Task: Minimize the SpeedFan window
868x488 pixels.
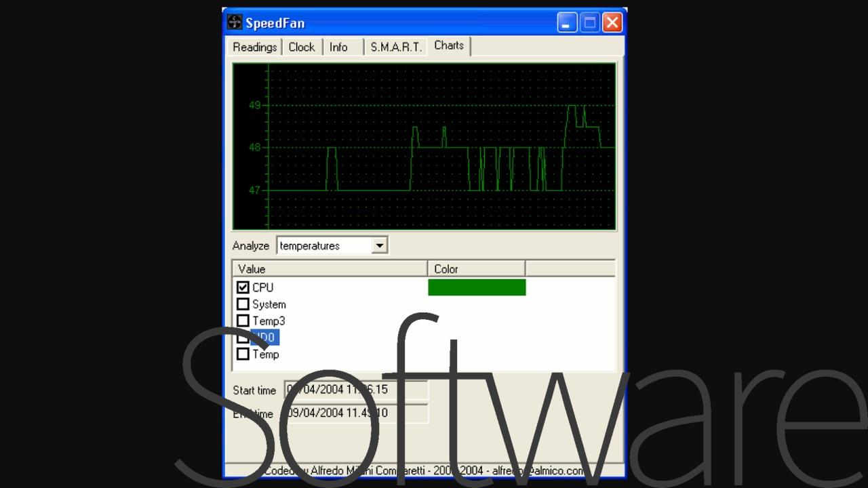Action: [x=567, y=22]
